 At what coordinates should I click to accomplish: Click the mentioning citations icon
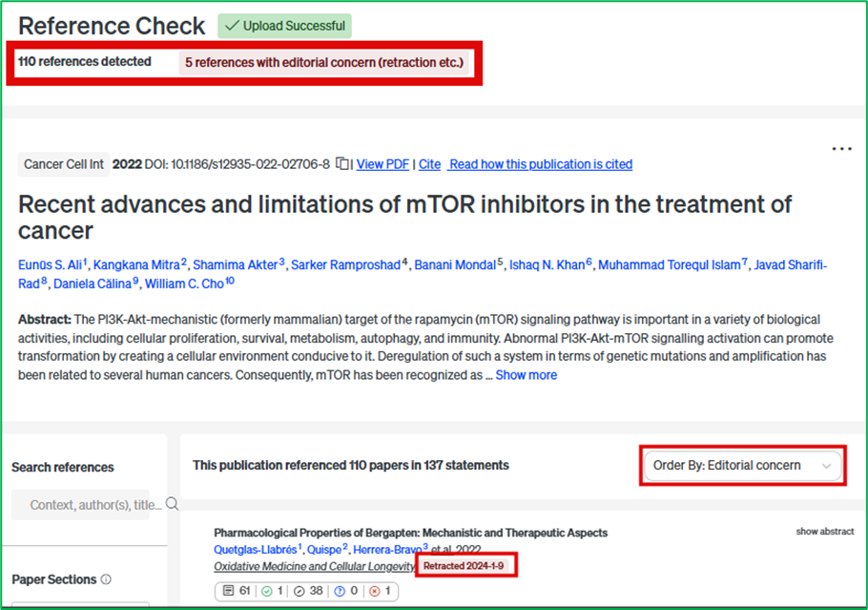302,591
